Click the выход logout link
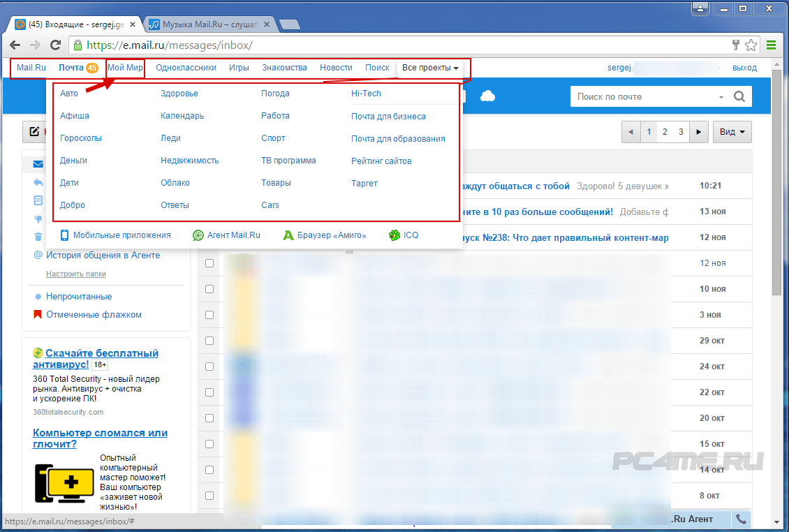This screenshot has width=789, height=532. tap(744, 68)
